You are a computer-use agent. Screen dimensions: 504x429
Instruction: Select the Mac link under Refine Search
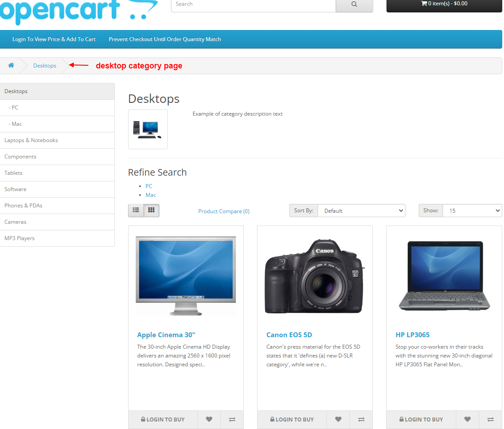151,195
